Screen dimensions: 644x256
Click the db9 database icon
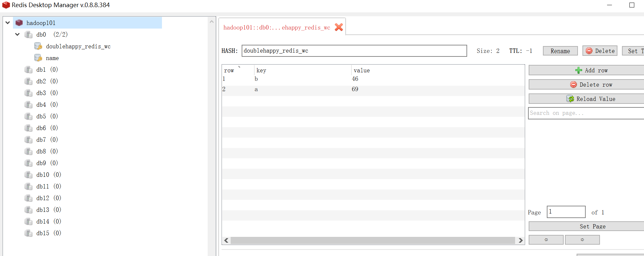29,163
